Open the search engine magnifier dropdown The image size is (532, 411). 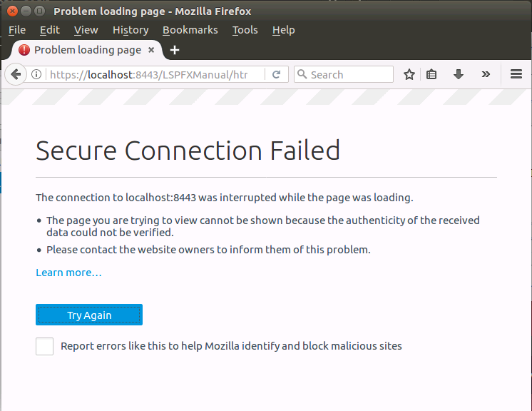pos(302,74)
